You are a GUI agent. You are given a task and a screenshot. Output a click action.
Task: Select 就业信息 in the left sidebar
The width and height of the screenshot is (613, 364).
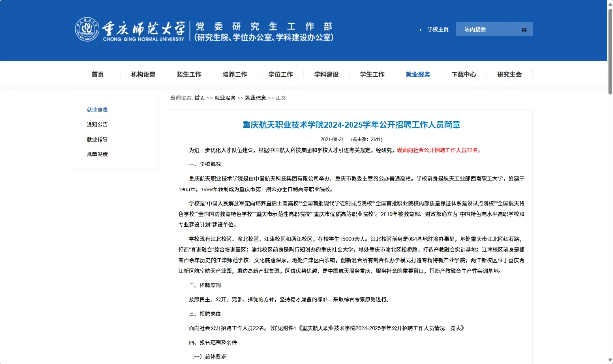pyautogui.click(x=97, y=110)
